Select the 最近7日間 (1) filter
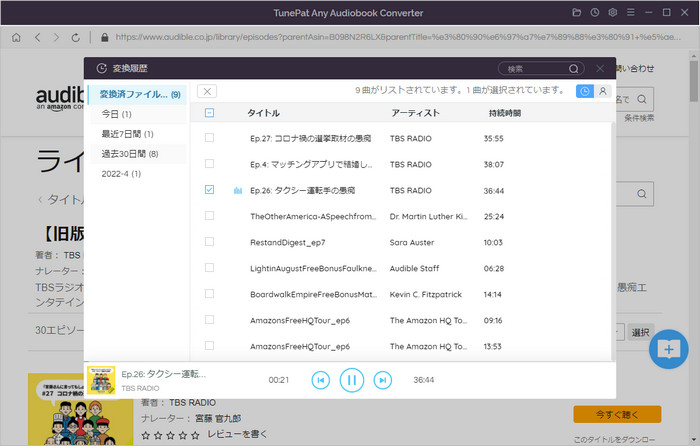700x446 pixels. click(138, 134)
